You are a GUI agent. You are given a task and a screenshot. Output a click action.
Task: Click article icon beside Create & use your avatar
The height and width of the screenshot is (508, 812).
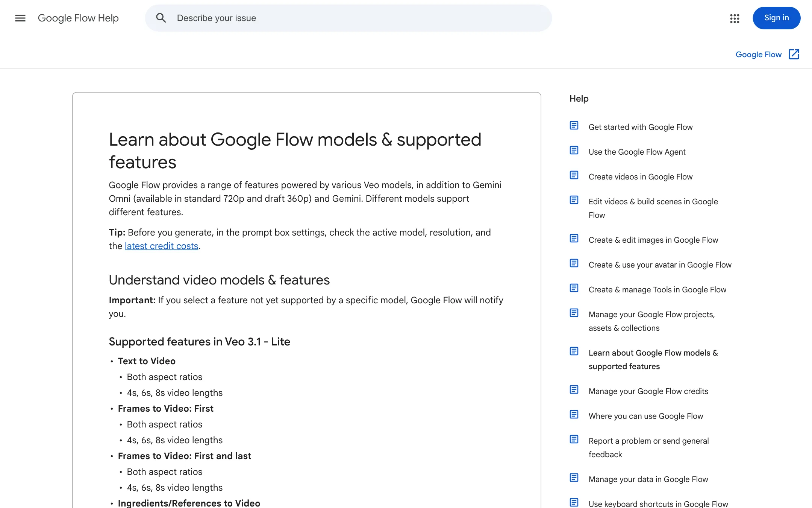(x=574, y=263)
